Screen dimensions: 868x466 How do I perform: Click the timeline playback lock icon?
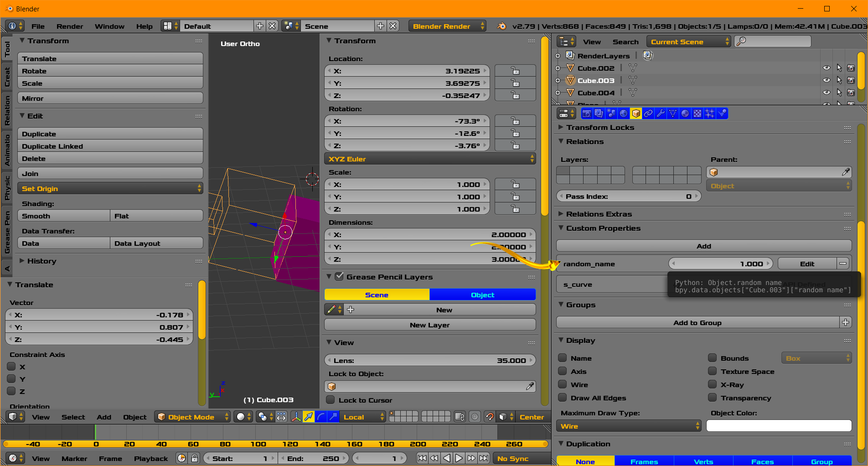pos(195,458)
